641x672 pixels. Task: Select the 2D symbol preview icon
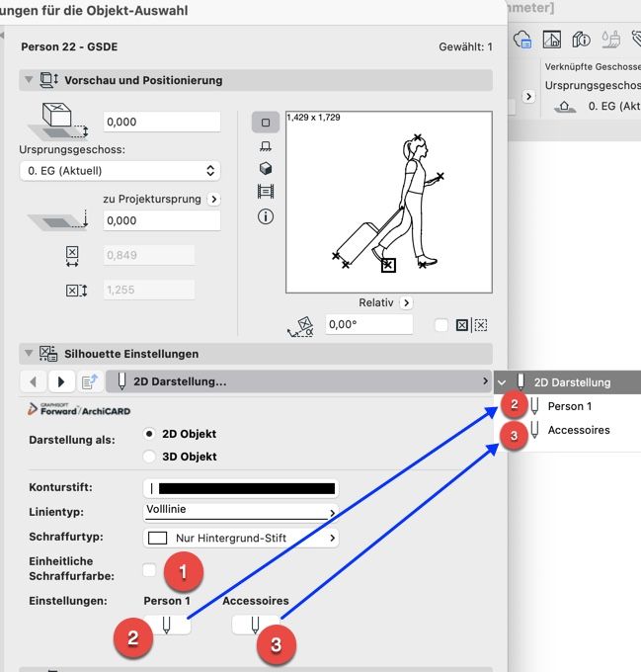pyautogui.click(x=266, y=123)
